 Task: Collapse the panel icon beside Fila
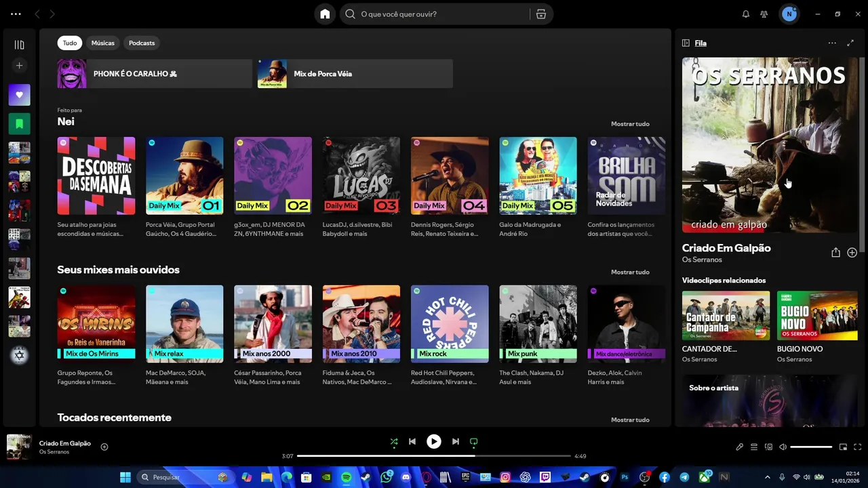tap(686, 43)
